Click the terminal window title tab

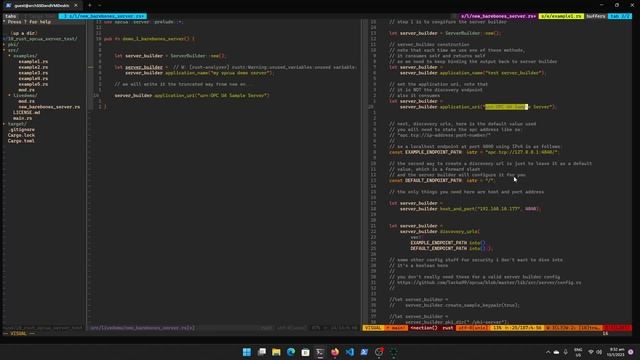click(41, 5)
